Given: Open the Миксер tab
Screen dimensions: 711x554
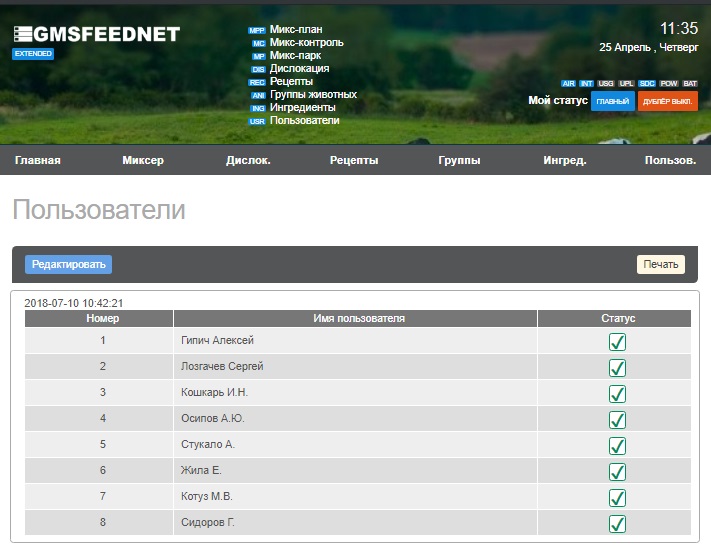Looking at the screenshot, I should pyautogui.click(x=143, y=160).
